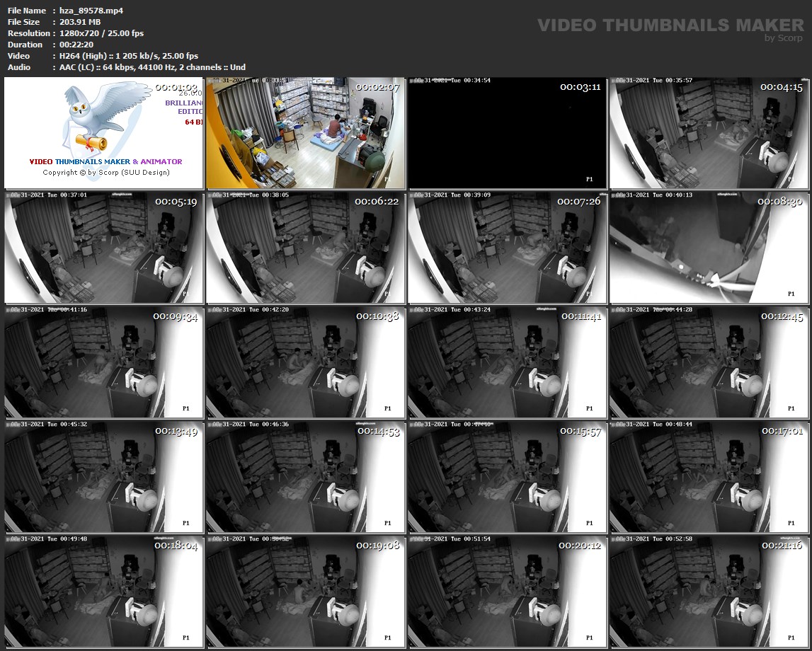Click the thumbnail marked 00:06:22

[305, 247]
